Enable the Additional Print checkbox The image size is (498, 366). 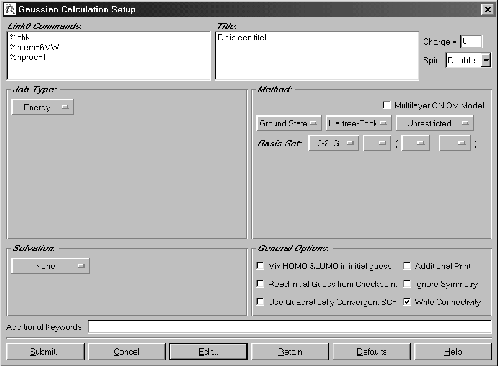pos(407,266)
